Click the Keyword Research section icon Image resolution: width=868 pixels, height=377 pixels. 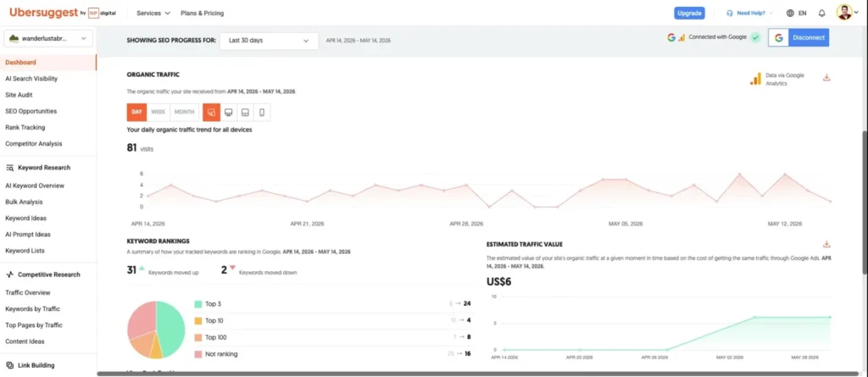(10, 168)
